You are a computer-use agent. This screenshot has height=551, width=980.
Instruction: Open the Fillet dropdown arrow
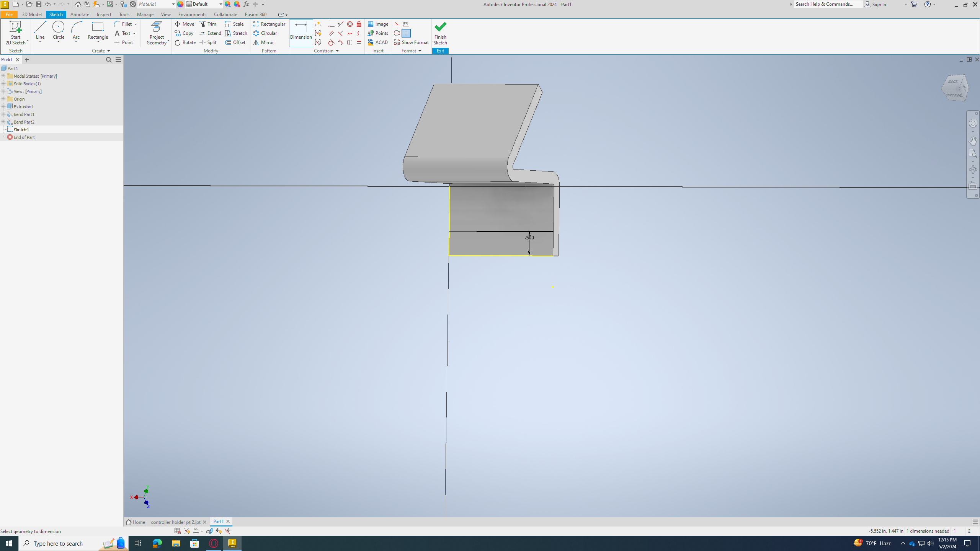[136, 24]
